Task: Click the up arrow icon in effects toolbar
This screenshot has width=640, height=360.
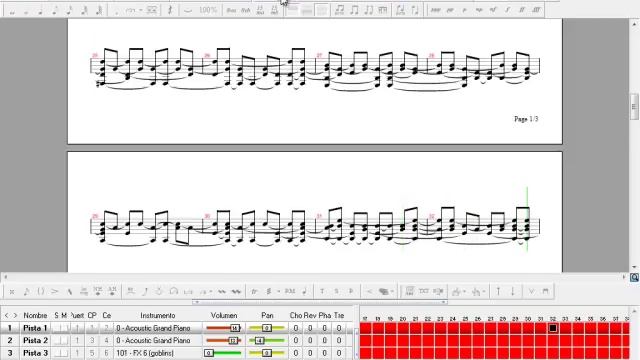Action: coord(498,291)
